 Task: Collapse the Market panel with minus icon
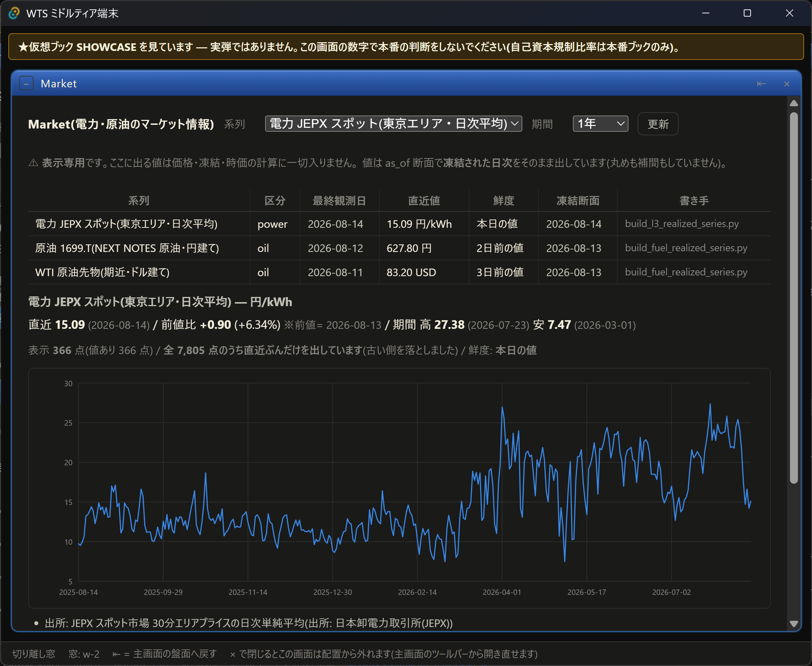click(26, 83)
